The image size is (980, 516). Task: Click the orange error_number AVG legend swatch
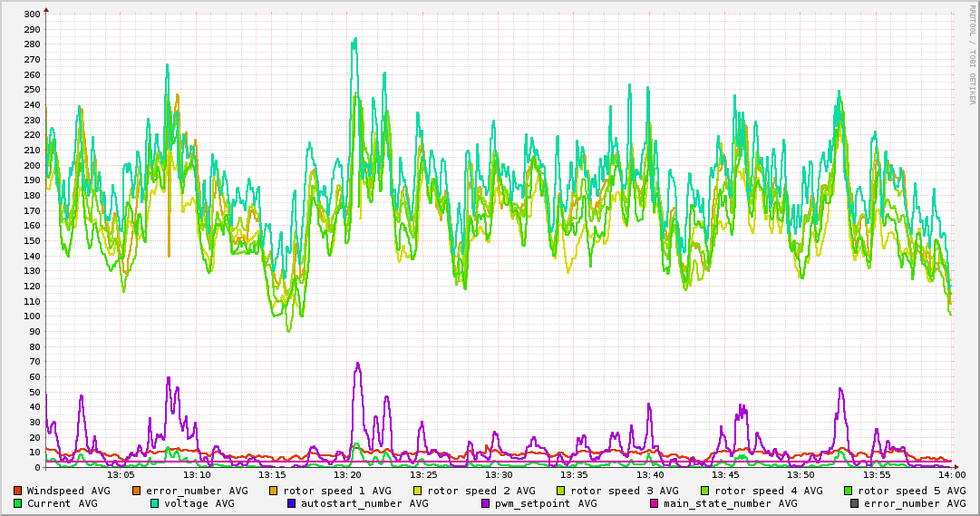click(137, 491)
